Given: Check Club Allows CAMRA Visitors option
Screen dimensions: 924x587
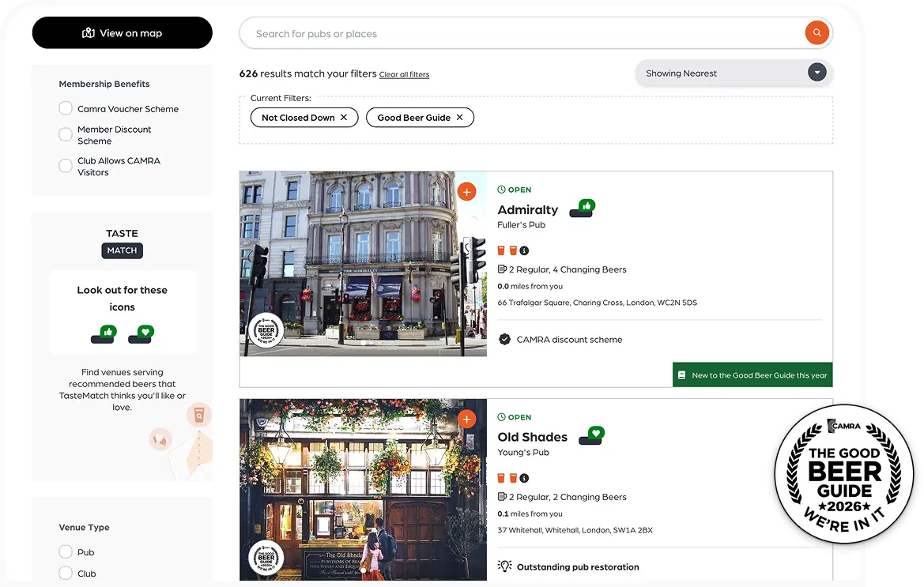Looking at the screenshot, I should click(x=66, y=166).
